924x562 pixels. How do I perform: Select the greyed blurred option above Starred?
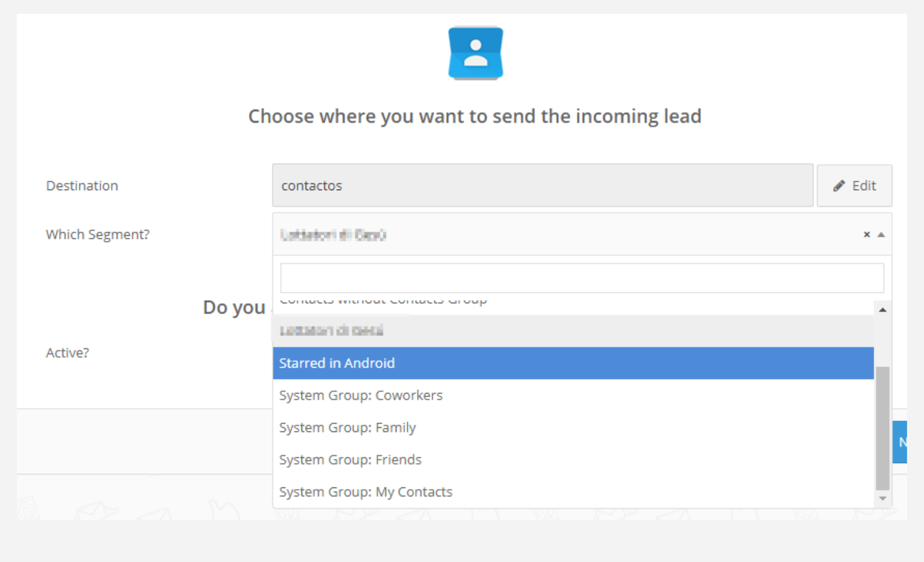[x=571, y=330]
